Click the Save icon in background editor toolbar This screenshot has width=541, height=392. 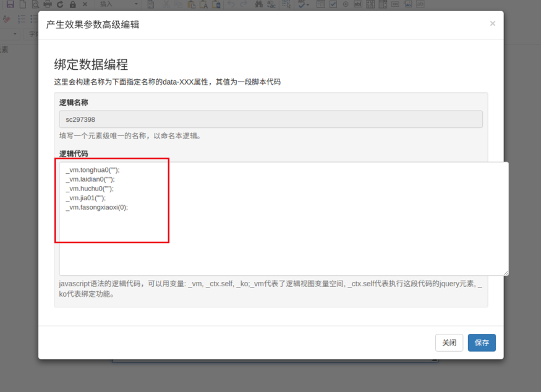tap(11, 4)
